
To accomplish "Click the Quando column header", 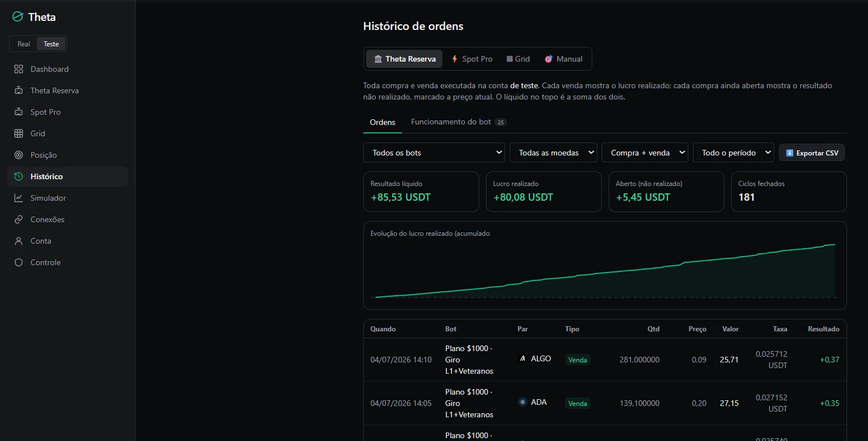I will point(383,329).
